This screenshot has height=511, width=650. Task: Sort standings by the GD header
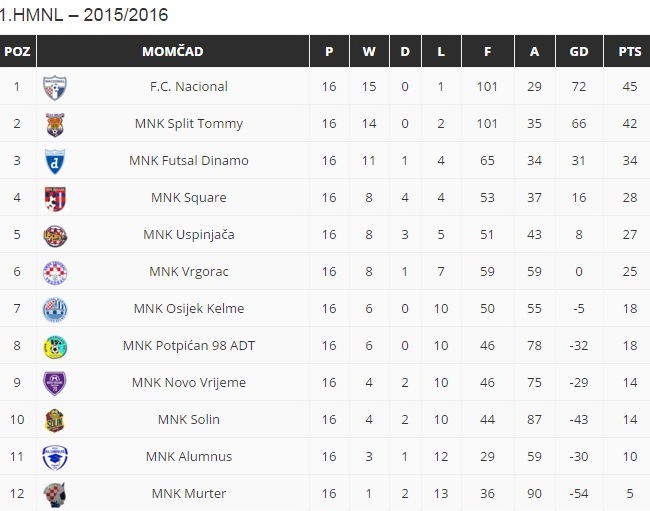click(579, 51)
